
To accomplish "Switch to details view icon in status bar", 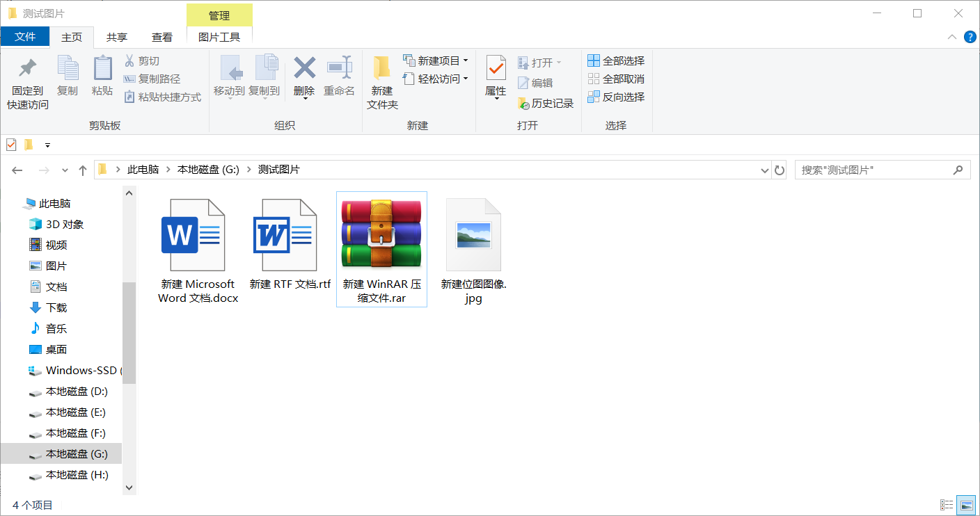I will coord(947,505).
